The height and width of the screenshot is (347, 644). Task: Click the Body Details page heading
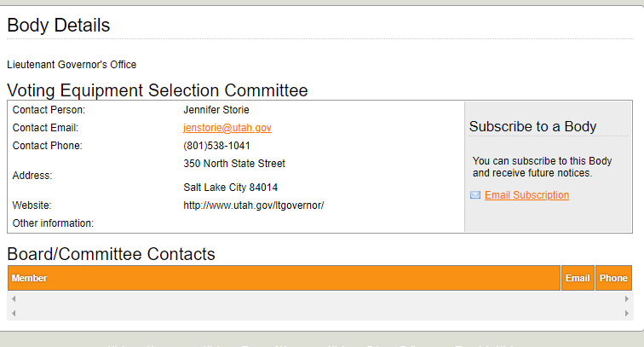point(59,26)
